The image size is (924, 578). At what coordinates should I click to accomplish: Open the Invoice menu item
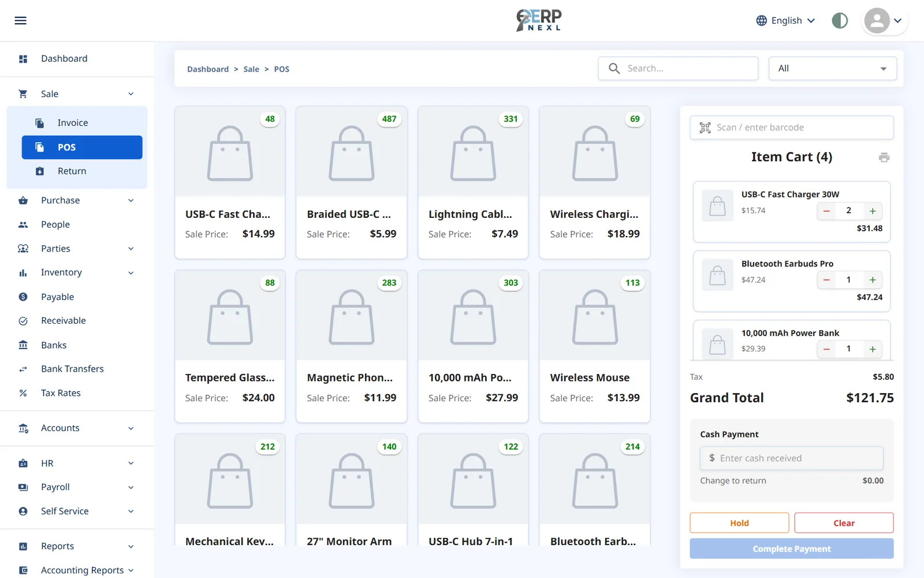click(x=82, y=123)
